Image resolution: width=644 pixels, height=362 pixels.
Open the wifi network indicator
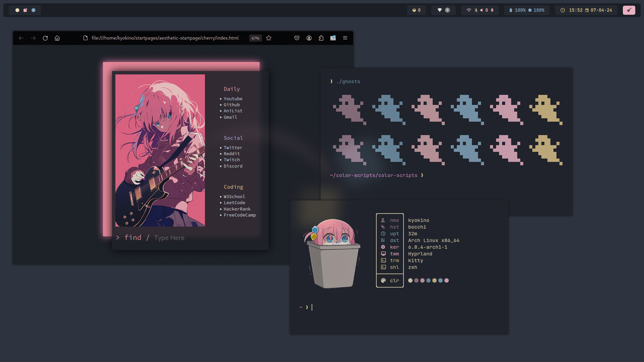tap(469, 10)
